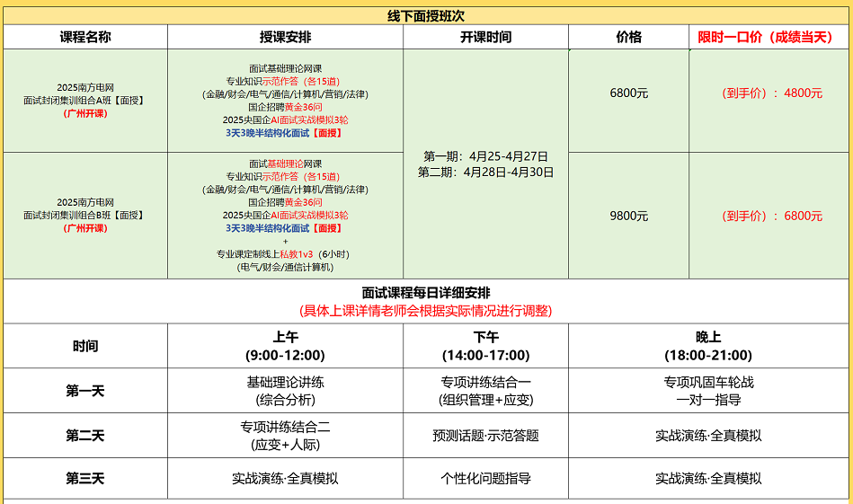
Task: Click the 第一天 row label
Action: (x=85, y=391)
